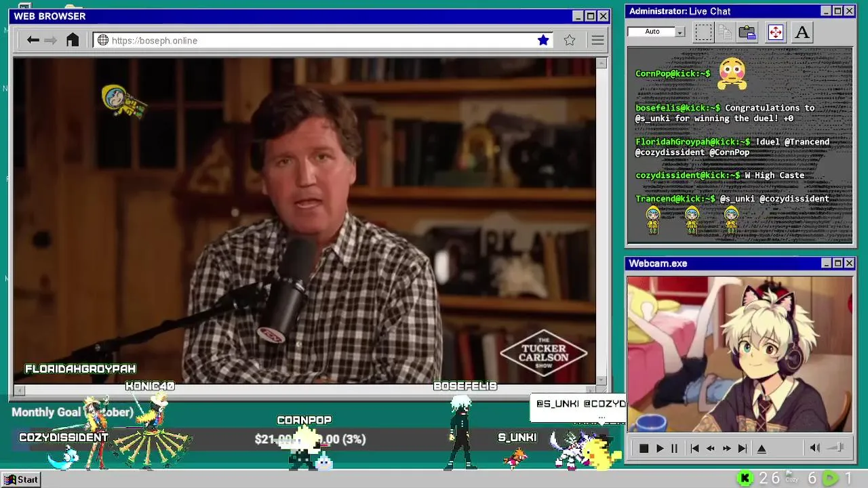Viewport: 868px width, 488px height.
Task: Click the Trancend@kick username in chat
Action: coord(675,199)
